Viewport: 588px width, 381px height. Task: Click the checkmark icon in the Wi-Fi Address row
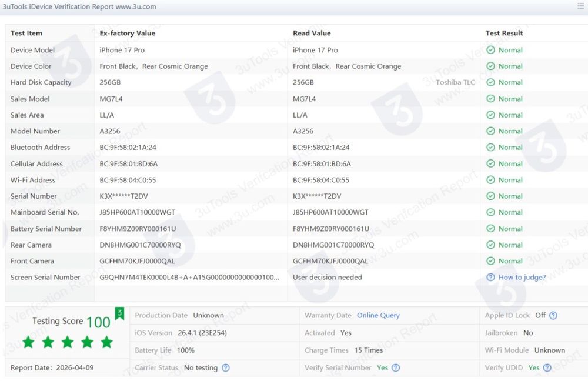point(490,180)
